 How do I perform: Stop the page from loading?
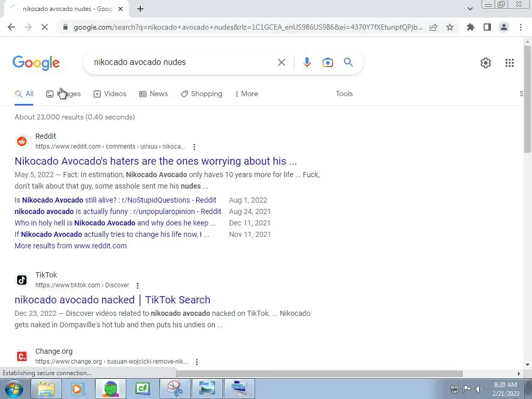pos(45,27)
